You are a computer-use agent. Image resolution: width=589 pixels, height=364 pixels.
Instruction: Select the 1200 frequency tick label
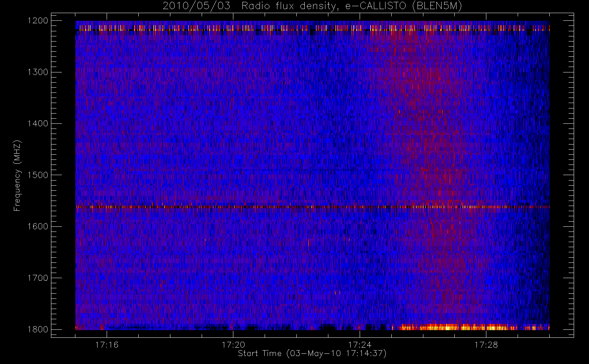click(38, 21)
